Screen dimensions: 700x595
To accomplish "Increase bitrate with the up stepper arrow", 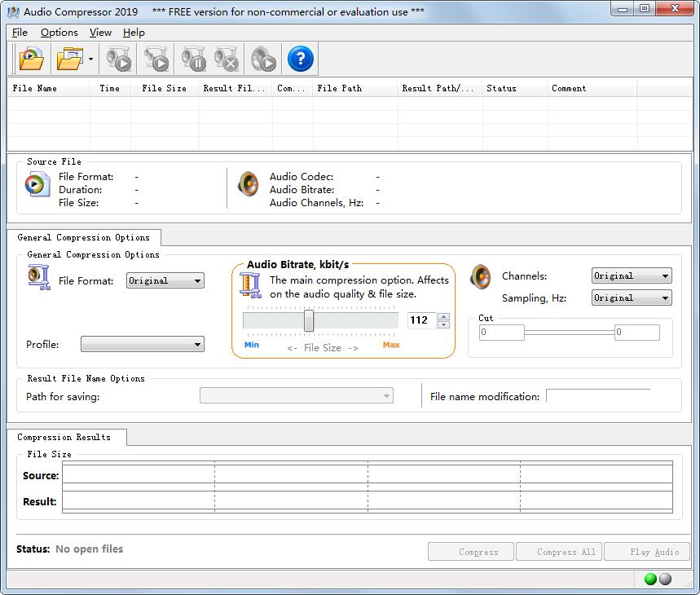I will tap(443, 316).
